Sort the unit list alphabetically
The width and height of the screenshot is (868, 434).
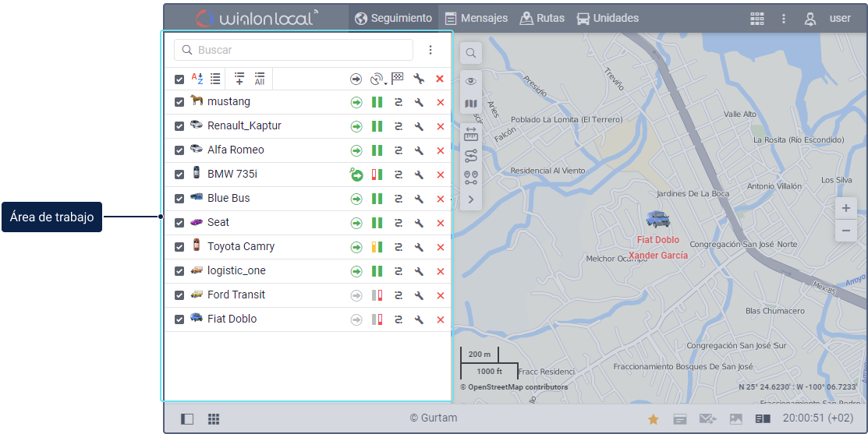coord(197,79)
